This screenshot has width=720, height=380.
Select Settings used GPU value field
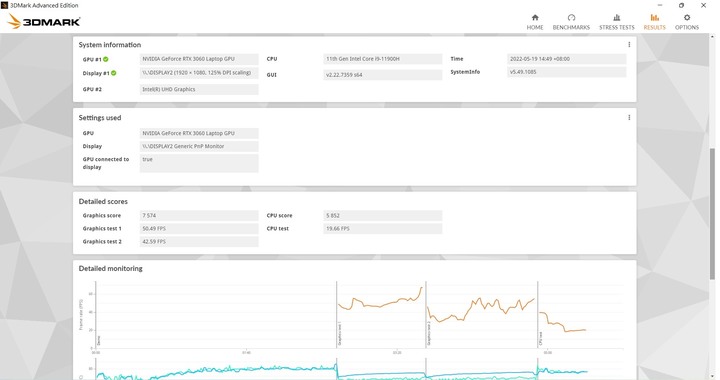click(x=199, y=133)
